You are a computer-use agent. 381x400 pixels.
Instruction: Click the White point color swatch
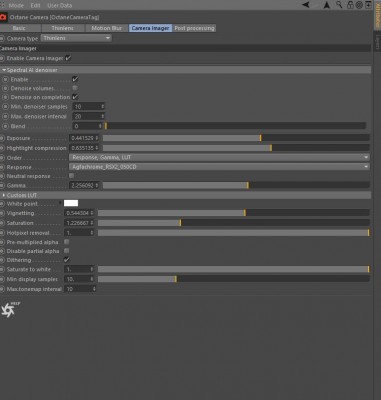pyautogui.click(x=71, y=203)
